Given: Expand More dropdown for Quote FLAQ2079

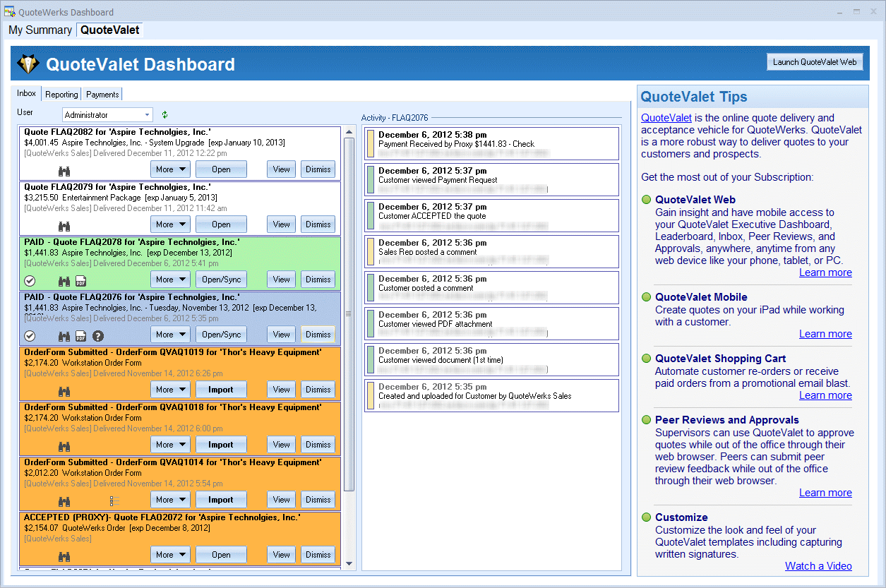Looking at the screenshot, I should [170, 224].
